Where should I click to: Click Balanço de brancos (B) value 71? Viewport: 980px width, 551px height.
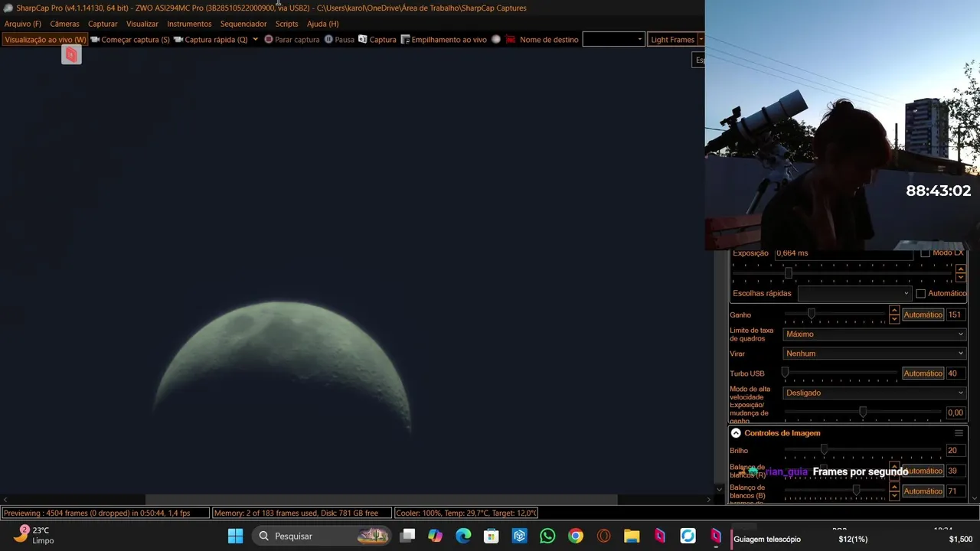pos(956,491)
